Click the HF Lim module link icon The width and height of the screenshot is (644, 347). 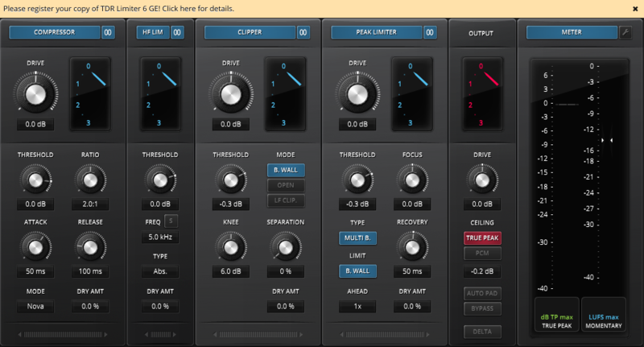click(177, 32)
